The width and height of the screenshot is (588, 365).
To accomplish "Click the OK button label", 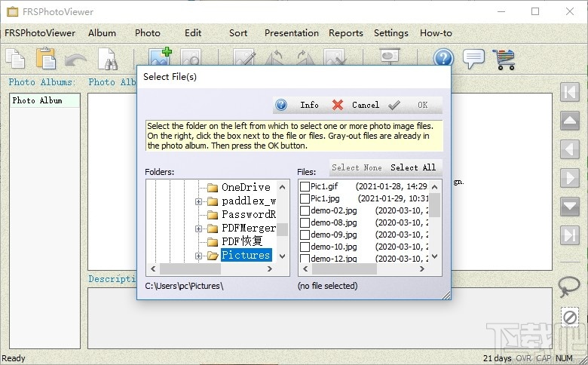I will point(423,105).
